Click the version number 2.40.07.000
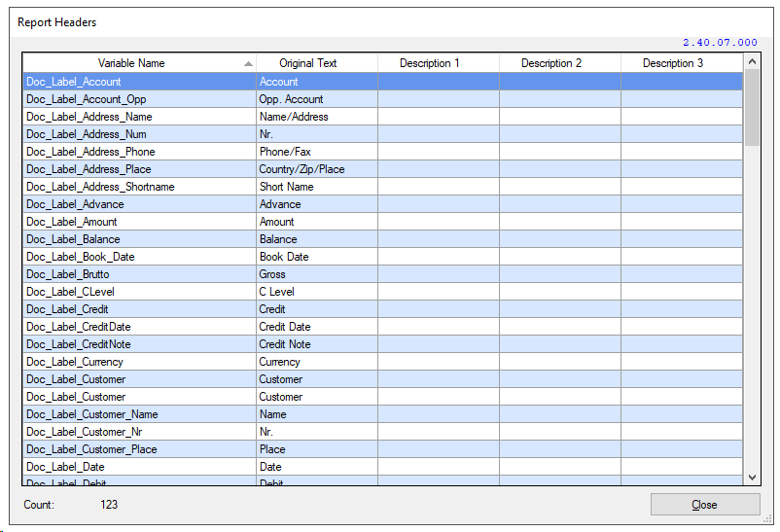This screenshot has width=780, height=532. pyautogui.click(x=720, y=43)
